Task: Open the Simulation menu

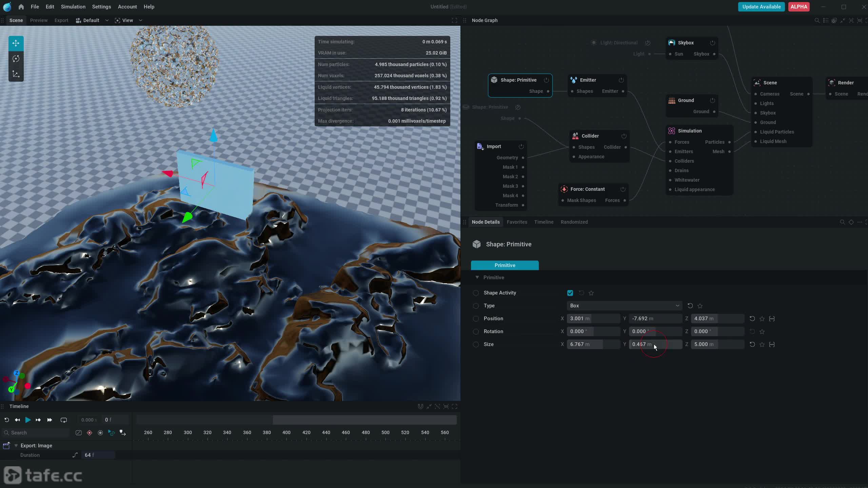Action: (x=73, y=7)
